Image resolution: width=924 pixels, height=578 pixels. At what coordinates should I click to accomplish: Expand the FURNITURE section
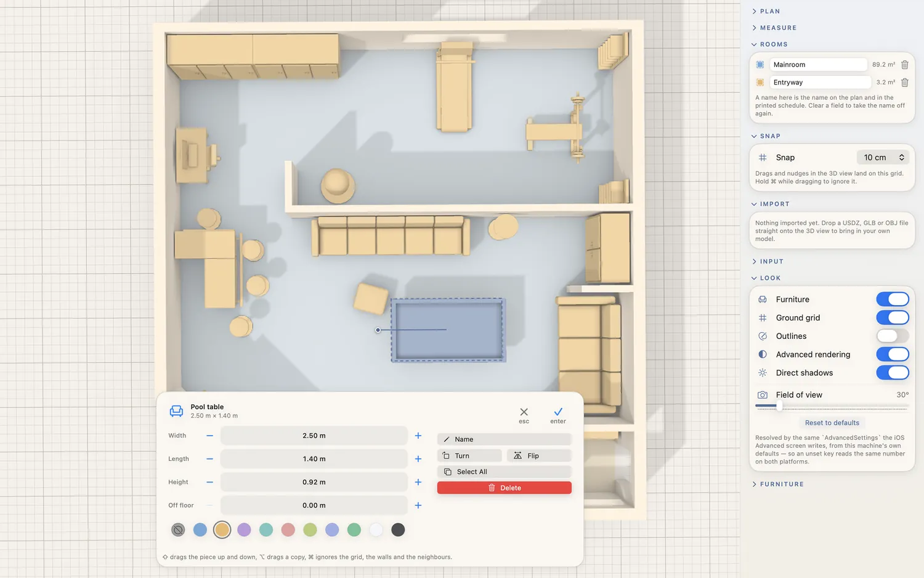(x=777, y=484)
